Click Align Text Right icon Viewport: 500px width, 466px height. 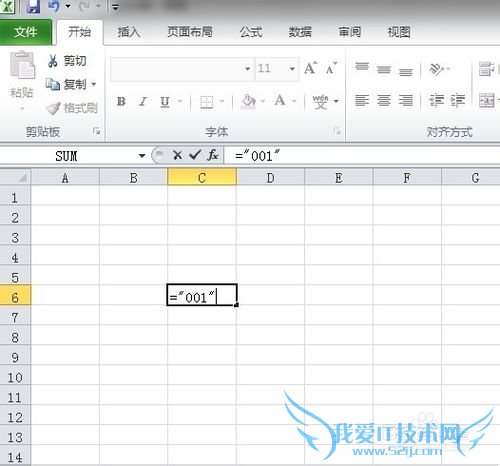[x=406, y=100]
